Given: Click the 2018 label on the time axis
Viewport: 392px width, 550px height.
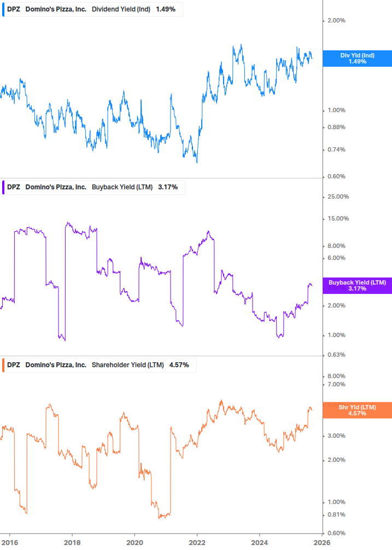Looking at the screenshot, I should [x=72, y=543].
